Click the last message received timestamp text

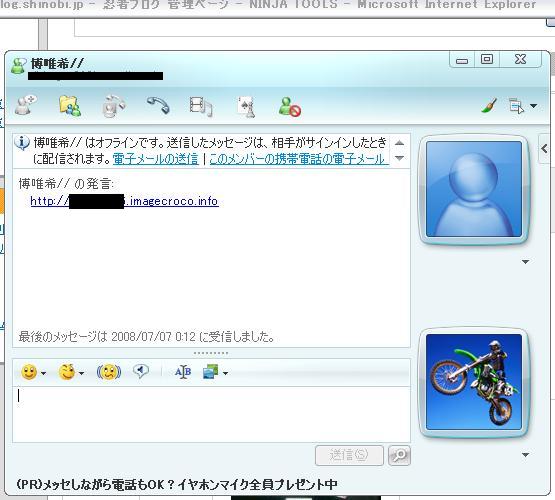(147, 336)
